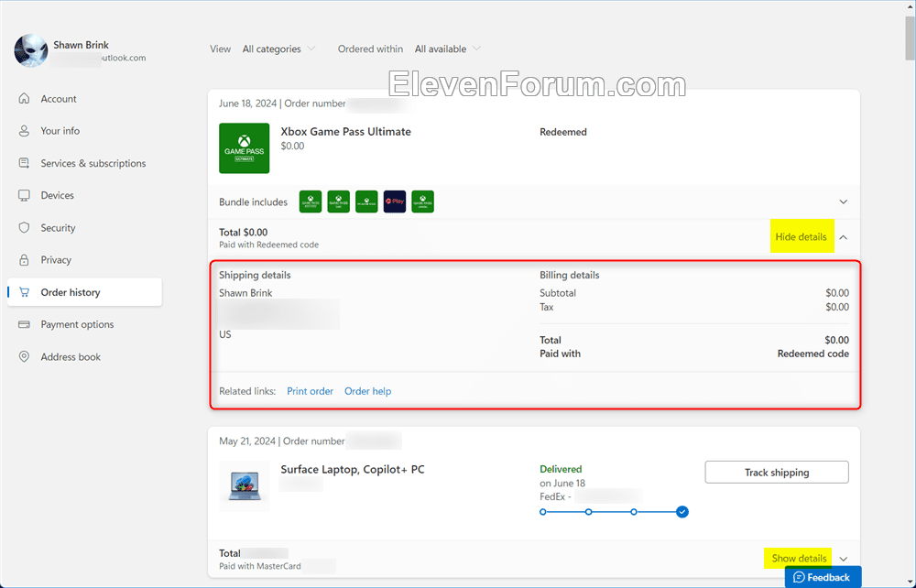The height and width of the screenshot is (588, 916).
Task: Click the Order history cart icon
Action: point(24,292)
